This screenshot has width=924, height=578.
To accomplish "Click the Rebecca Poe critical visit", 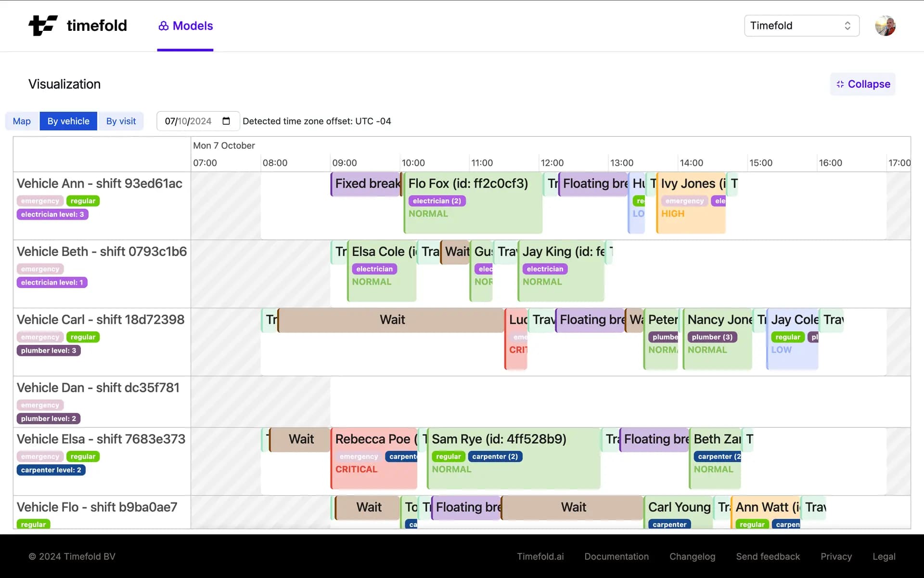I will click(x=374, y=458).
